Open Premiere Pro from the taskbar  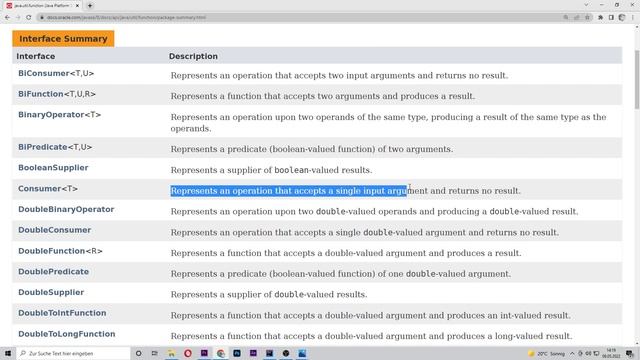coord(204,353)
